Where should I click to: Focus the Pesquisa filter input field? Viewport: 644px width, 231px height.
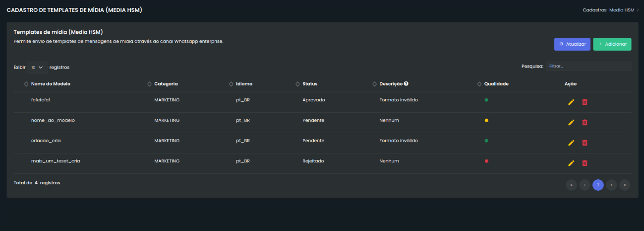point(589,66)
